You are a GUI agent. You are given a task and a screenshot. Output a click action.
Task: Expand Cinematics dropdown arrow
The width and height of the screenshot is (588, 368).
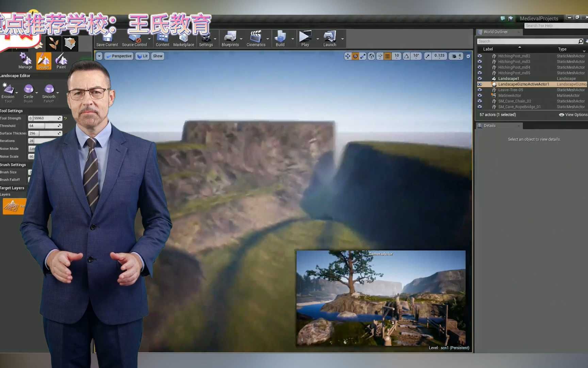pyautogui.click(x=268, y=39)
